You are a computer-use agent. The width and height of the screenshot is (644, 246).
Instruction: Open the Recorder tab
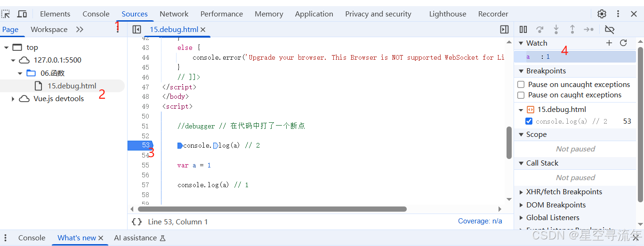point(493,14)
